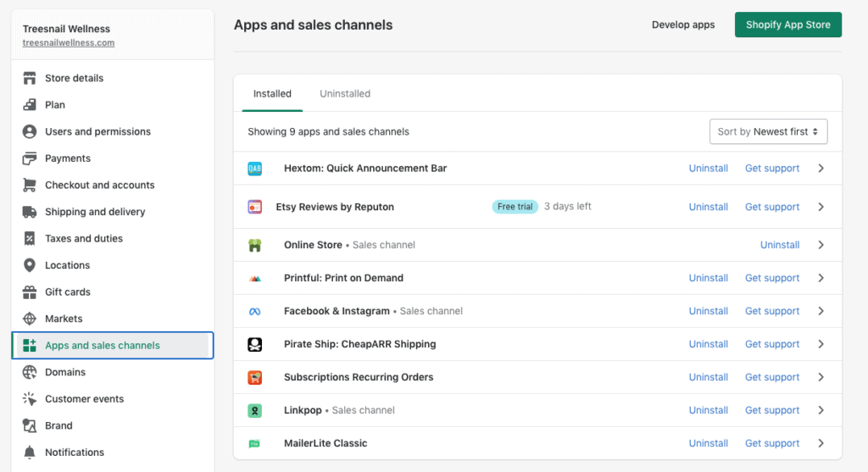The height and width of the screenshot is (472, 868).
Task: Click the Printful app icon
Action: 254,278
